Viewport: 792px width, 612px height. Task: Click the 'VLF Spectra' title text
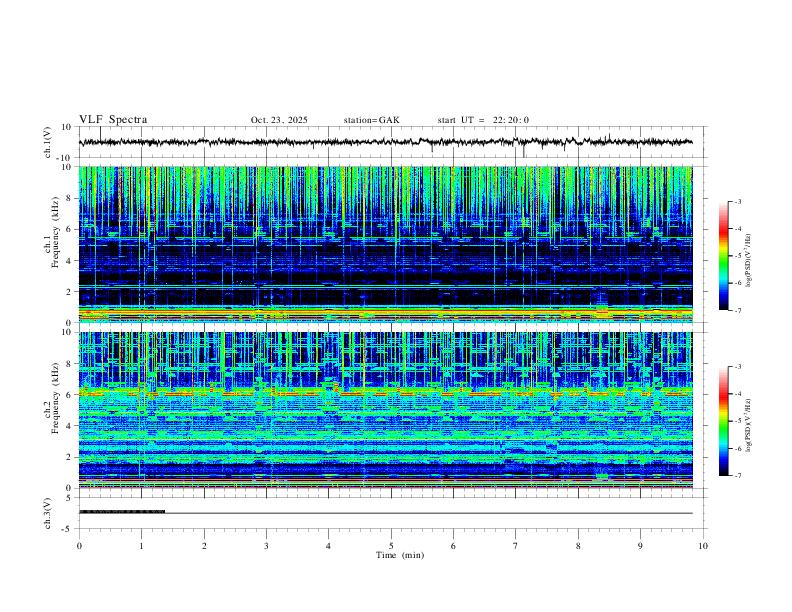click(x=113, y=120)
